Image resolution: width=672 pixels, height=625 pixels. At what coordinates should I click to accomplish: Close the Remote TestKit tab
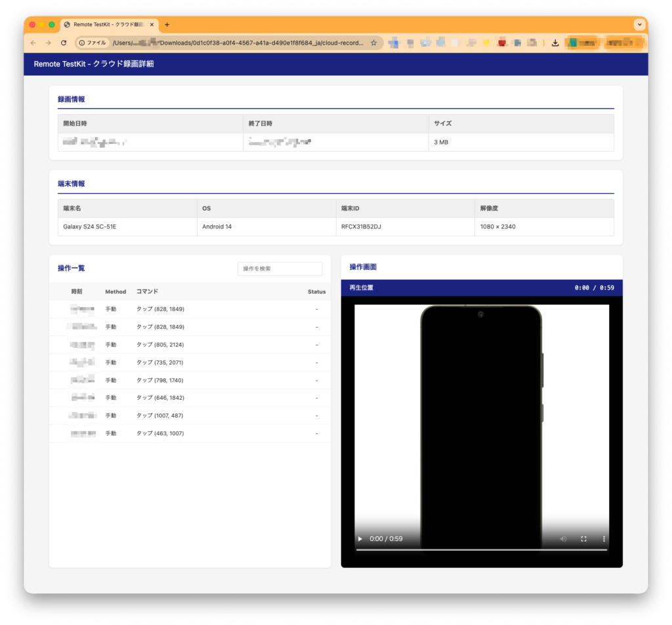(x=153, y=24)
